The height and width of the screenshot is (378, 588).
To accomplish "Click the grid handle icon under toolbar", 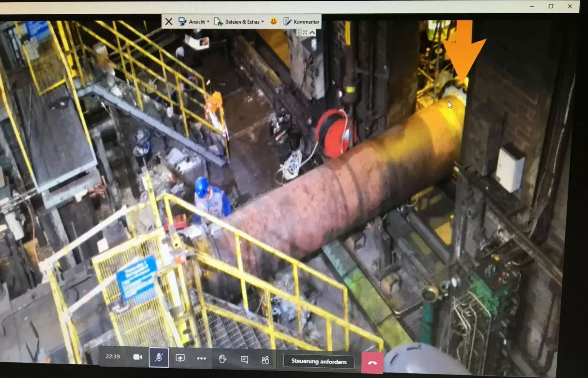I will click(x=299, y=32).
